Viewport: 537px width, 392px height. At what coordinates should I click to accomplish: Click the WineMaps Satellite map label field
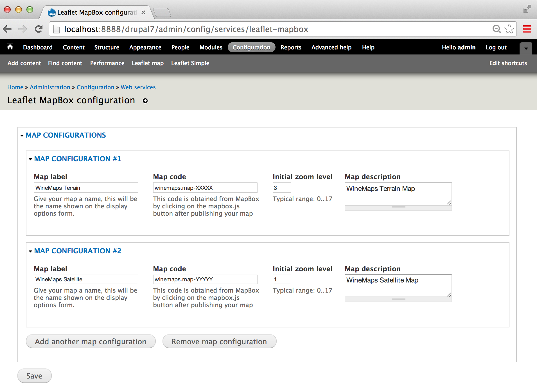tap(86, 279)
